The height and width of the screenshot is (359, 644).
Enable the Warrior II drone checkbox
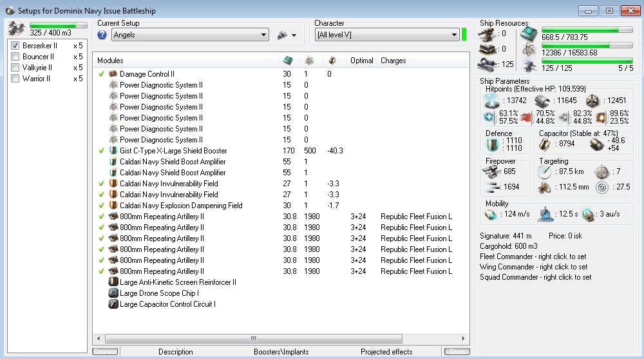pos(15,79)
